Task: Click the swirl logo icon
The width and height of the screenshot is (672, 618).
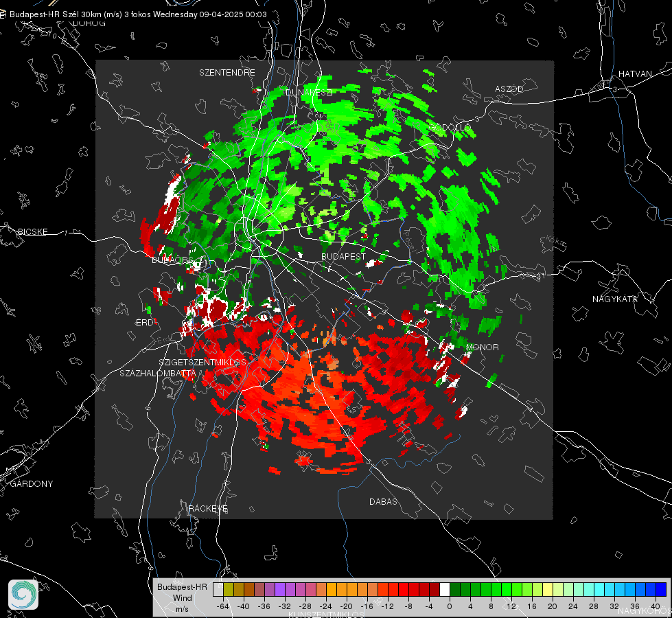Action: [23, 595]
